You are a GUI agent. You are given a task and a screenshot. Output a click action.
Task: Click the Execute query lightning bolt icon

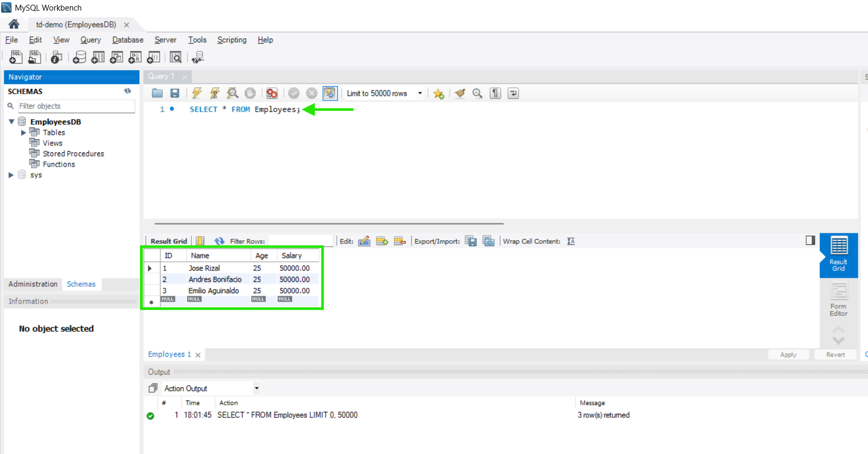click(x=197, y=93)
